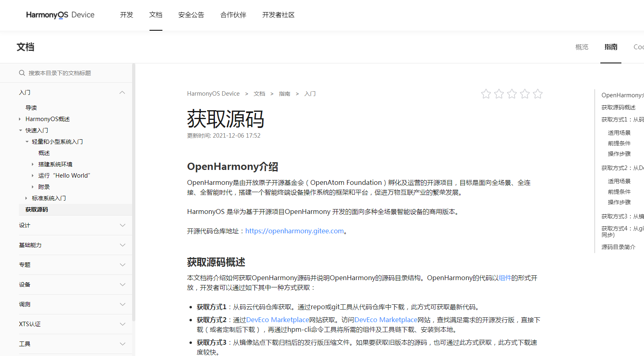Image resolution: width=644 pixels, height=356 pixels.
Task: Expand the 设计 section chevron
Action: 122,225
